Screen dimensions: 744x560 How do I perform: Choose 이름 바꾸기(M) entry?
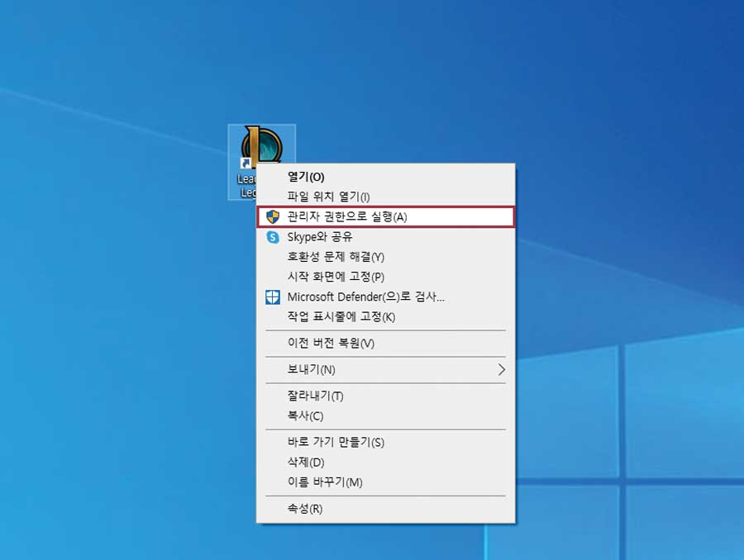pos(385,482)
